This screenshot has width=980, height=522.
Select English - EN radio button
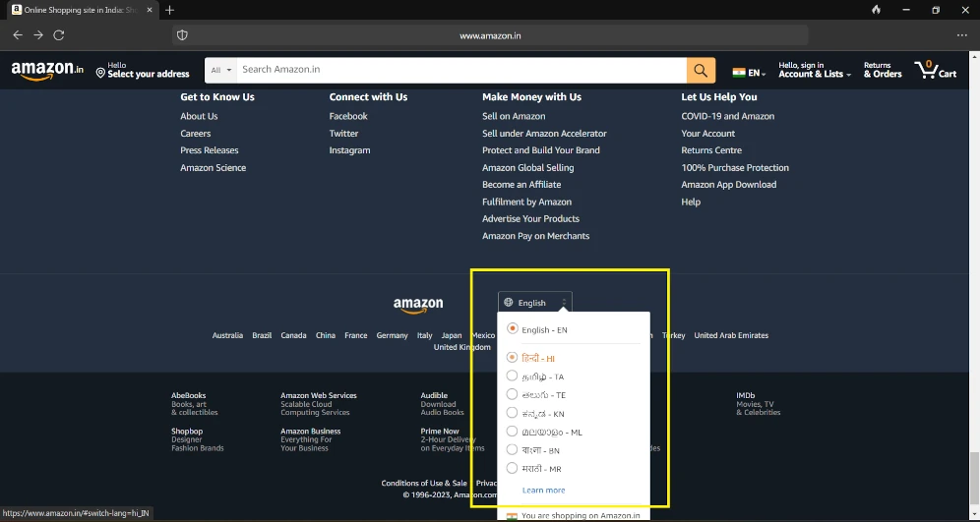point(512,328)
